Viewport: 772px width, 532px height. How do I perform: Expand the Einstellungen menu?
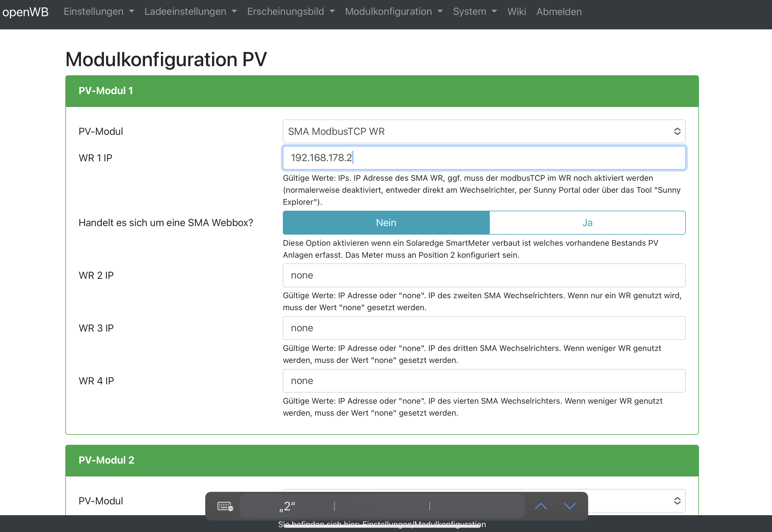pos(99,12)
